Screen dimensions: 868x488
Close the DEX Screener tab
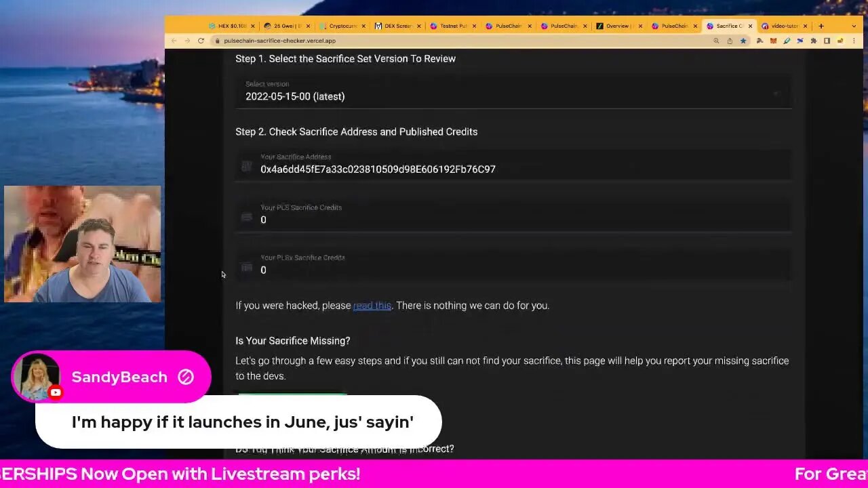click(419, 26)
